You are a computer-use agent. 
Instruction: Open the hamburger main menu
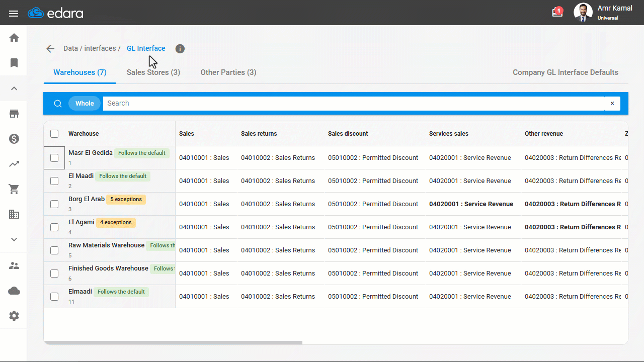point(14,14)
